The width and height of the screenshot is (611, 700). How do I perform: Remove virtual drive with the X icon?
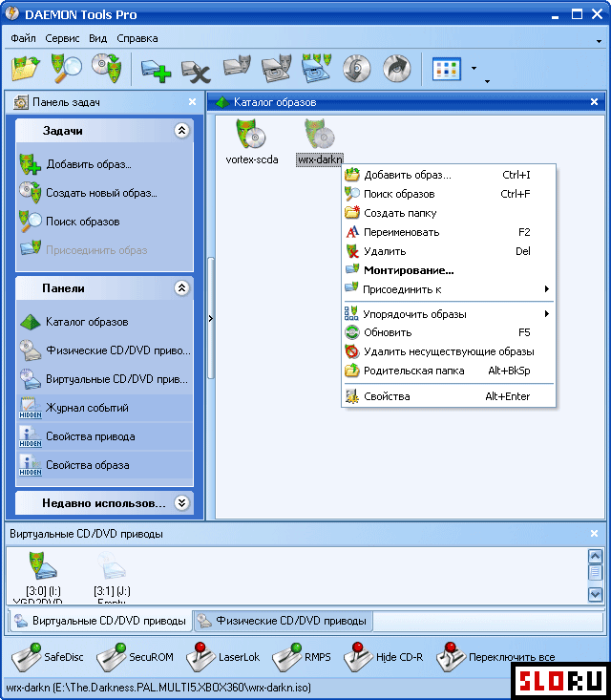196,71
